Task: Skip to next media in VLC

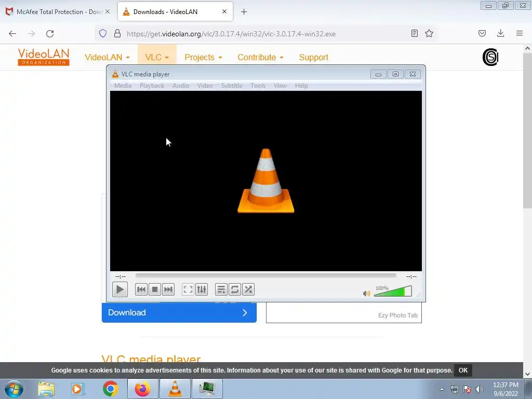Action: [168, 289]
